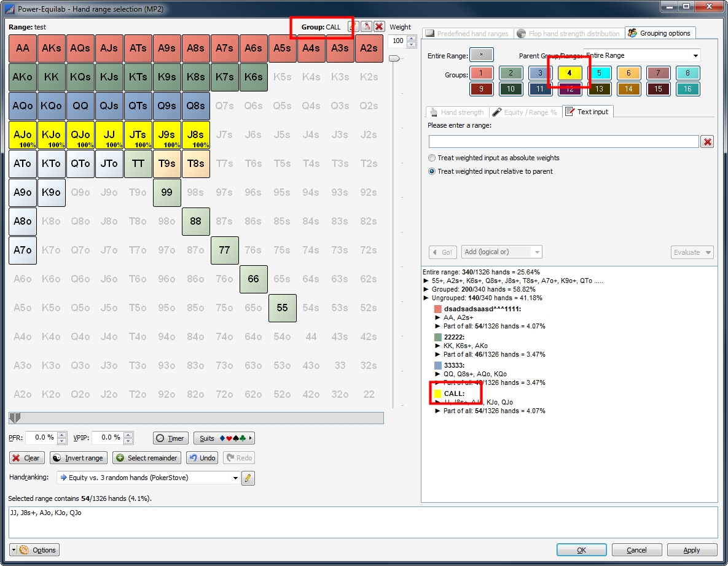The width and height of the screenshot is (728, 566).
Task: Select the AA hand in the range grid
Action: [22, 47]
